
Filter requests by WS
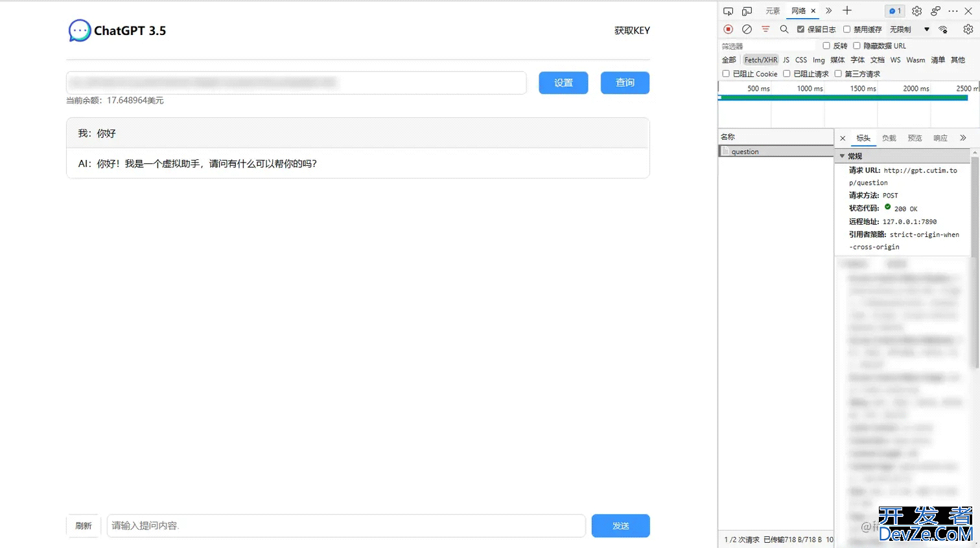pyautogui.click(x=895, y=60)
